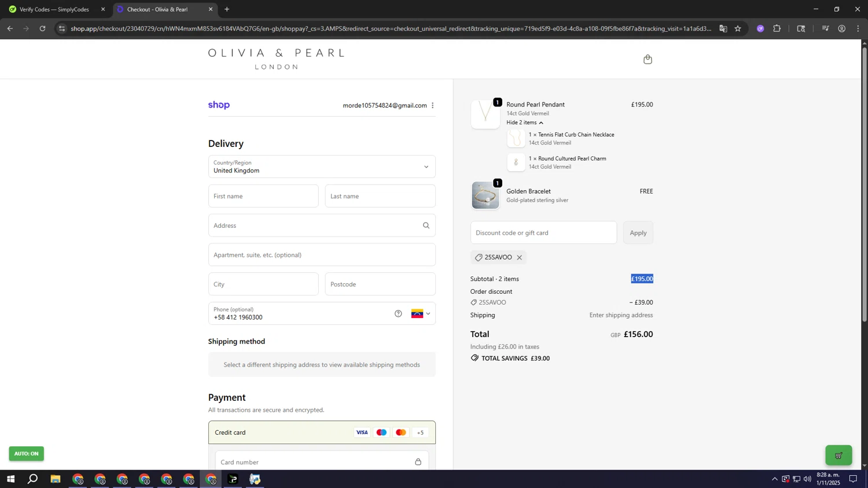Click the Address field
Screen dimensions: 868x488
[322, 225]
